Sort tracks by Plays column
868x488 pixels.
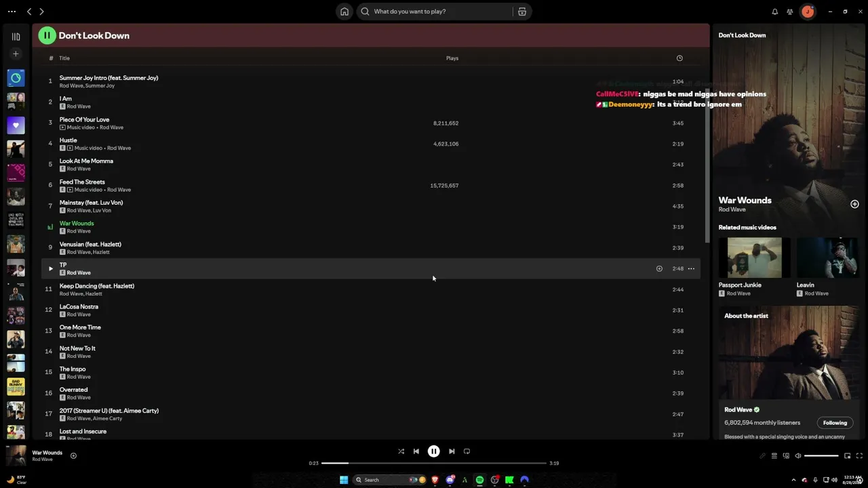pyautogui.click(x=452, y=58)
